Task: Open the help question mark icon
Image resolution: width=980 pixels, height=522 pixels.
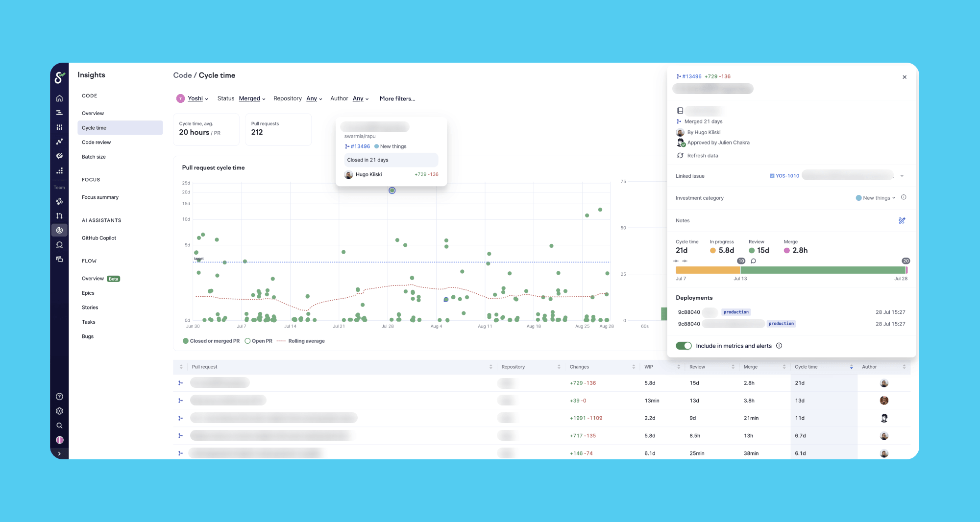Action: (x=59, y=397)
